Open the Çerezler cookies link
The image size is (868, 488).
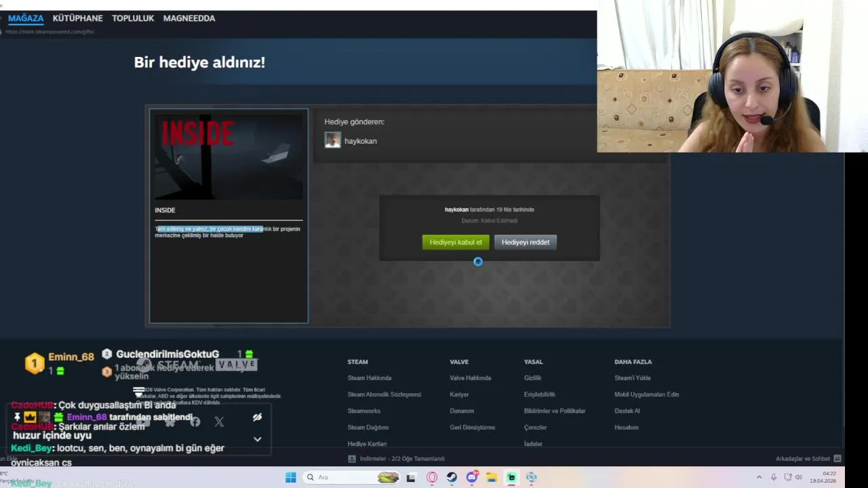coord(535,428)
